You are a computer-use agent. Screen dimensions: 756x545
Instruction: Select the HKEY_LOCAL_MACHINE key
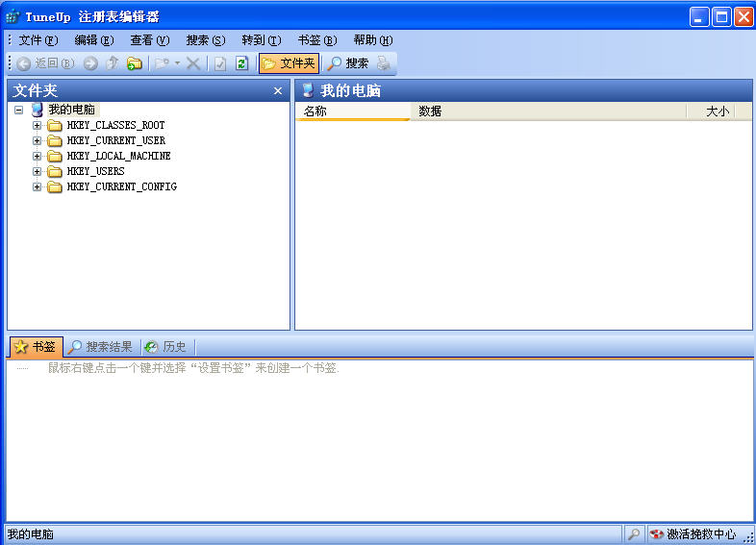click(x=118, y=156)
